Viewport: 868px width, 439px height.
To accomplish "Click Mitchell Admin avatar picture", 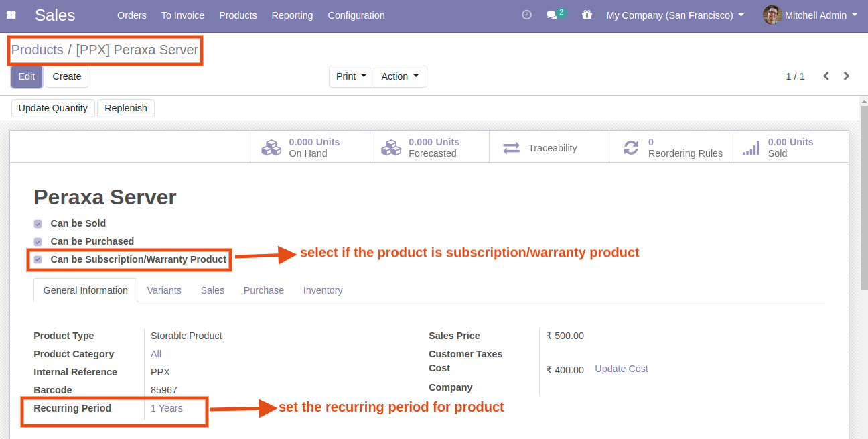I will click(772, 15).
